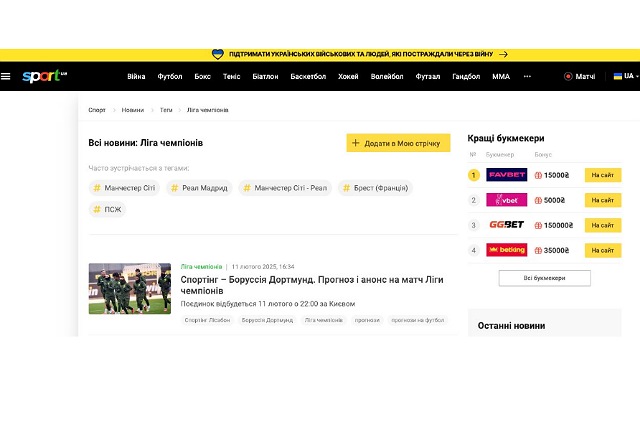Click the vbet bookmaker logo
The image size is (640, 427).
point(506,200)
